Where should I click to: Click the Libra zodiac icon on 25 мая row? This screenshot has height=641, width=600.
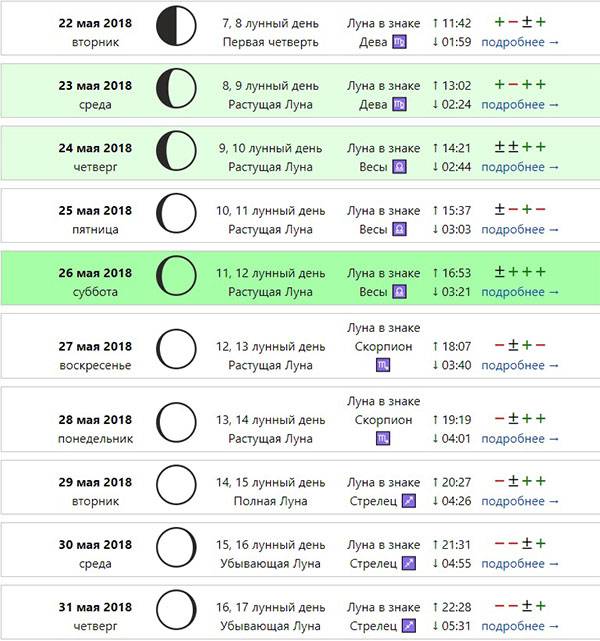pos(399,229)
